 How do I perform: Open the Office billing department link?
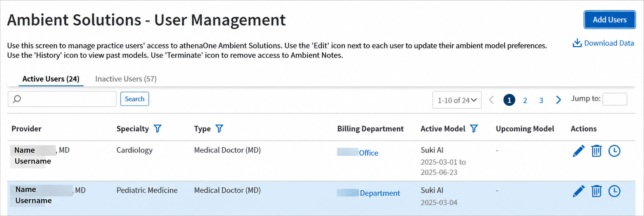tap(368, 153)
